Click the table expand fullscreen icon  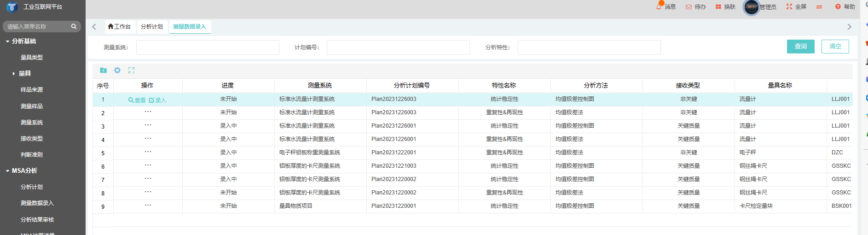pos(131,70)
